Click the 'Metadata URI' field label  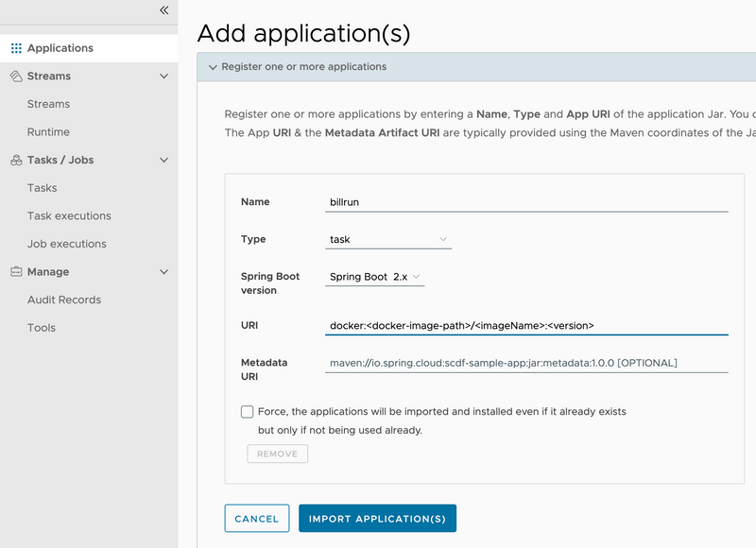[265, 369]
